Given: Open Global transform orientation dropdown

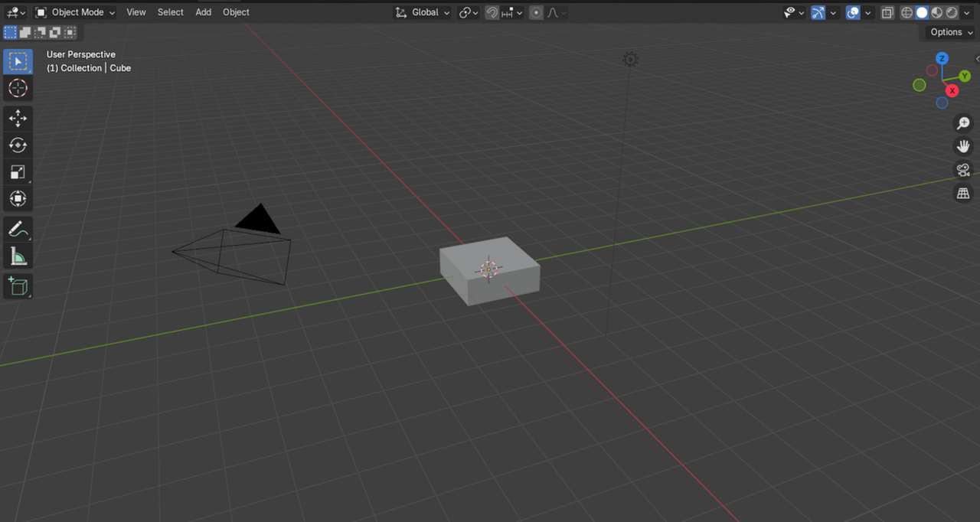Looking at the screenshot, I should click(423, 12).
